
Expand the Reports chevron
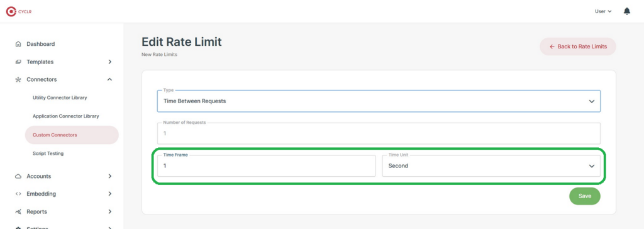pyautogui.click(x=109, y=211)
